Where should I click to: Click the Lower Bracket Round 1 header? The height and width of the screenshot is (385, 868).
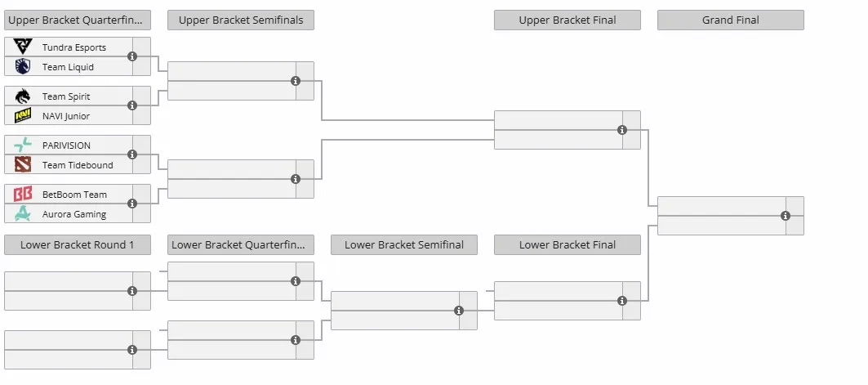coord(78,245)
